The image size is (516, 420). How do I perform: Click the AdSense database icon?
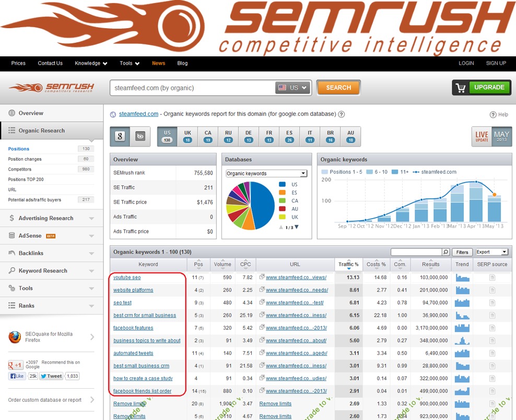(12, 235)
